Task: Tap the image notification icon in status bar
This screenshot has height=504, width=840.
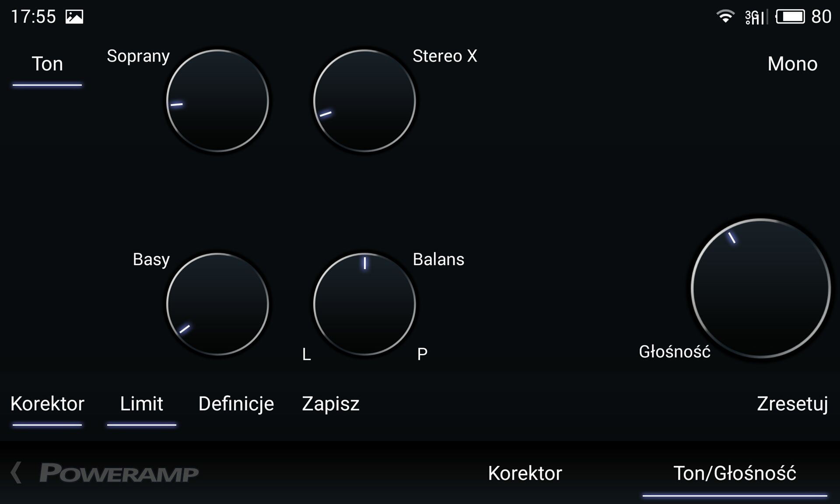Action: (74, 17)
